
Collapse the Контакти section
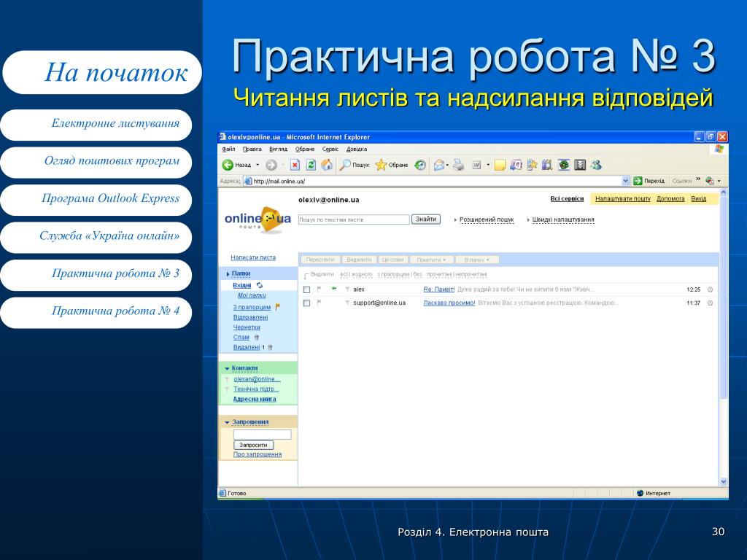(228, 368)
